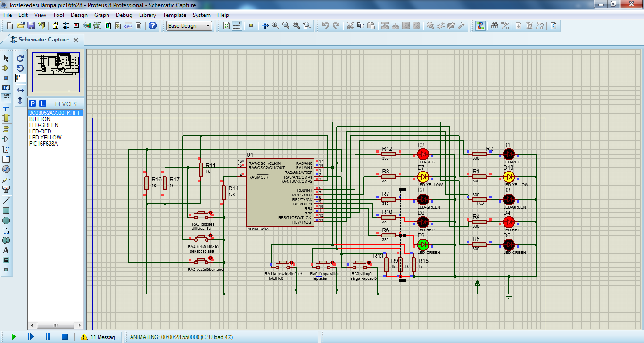644x343 pixels.
Task: Pause the running simulation
Action: (48, 336)
